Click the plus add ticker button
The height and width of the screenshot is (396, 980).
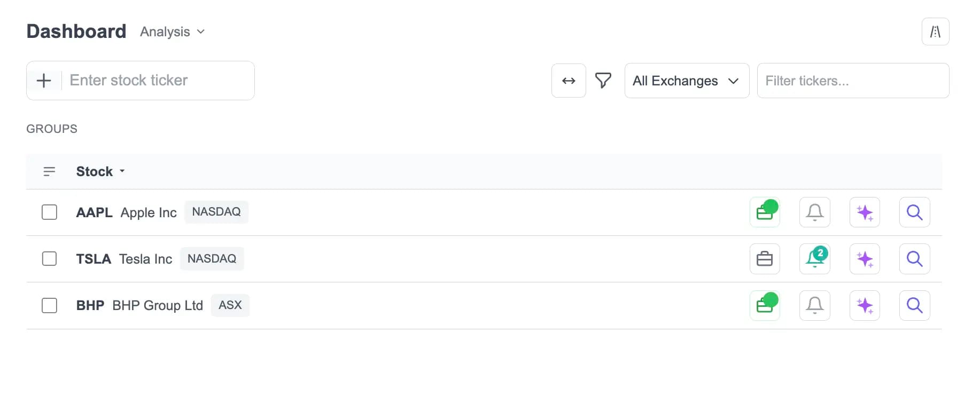(x=44, y=81)
